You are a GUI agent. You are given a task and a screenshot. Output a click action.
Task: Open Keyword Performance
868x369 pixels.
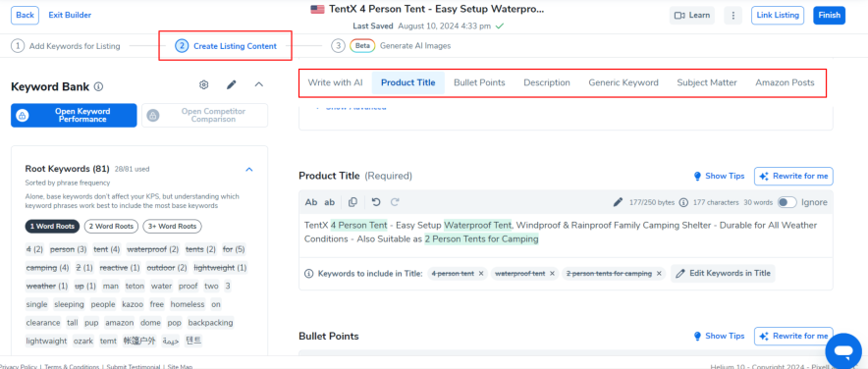tap(74, 115)
